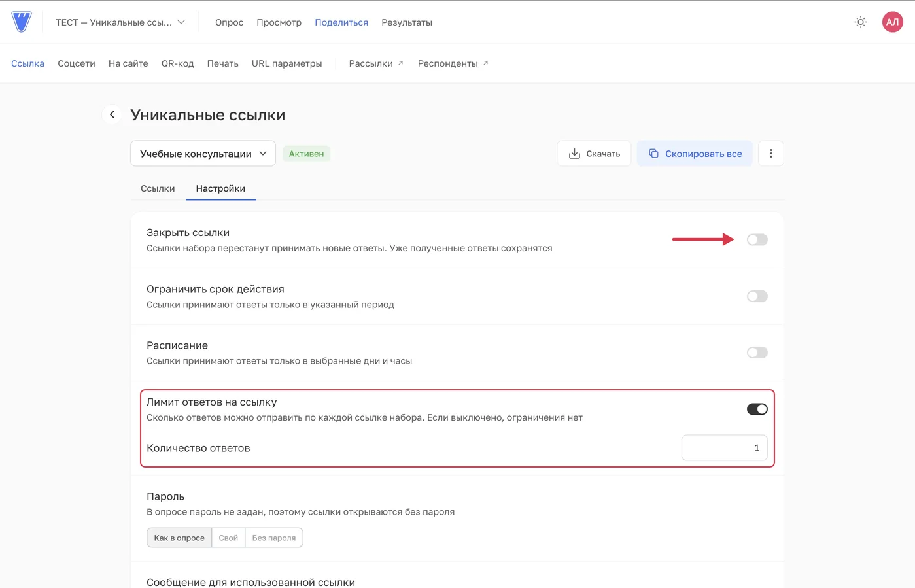Click the app logo icon

point(22,22)
